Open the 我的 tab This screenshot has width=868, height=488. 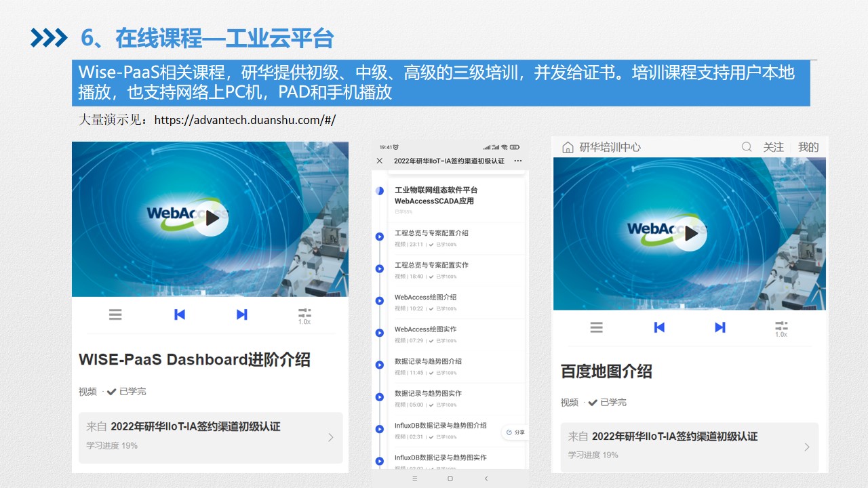pos(808,147)
